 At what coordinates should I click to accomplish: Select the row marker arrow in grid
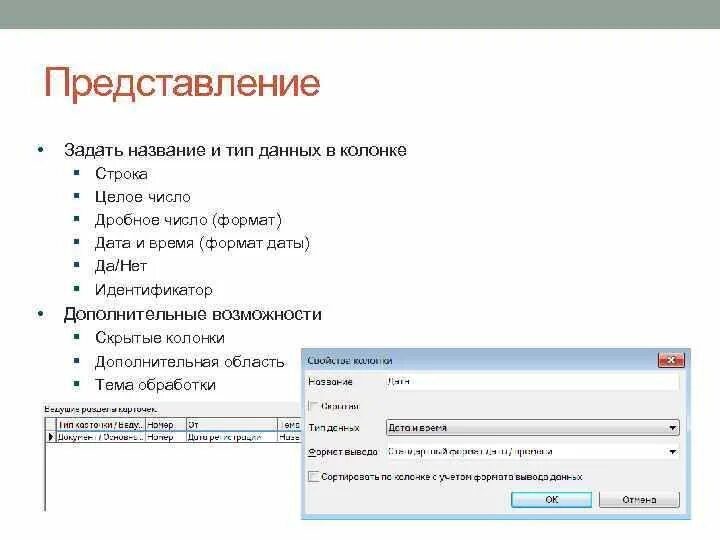click(51, 437)
